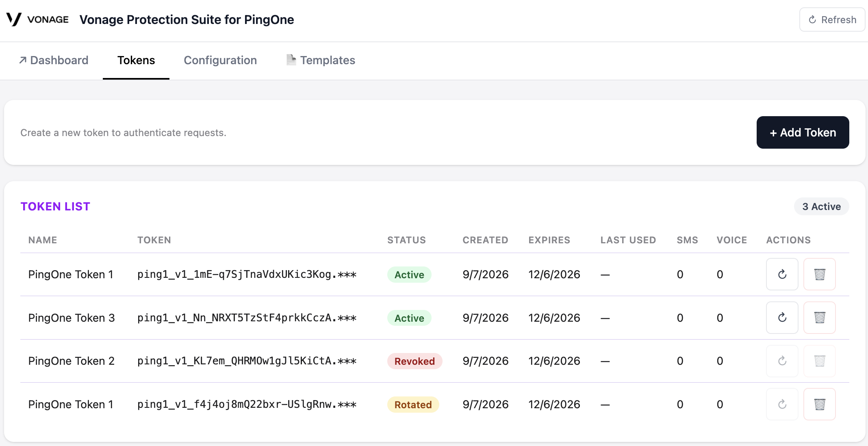This screenshot has width=868, height=446.
Task: Click the TOKEN LIST heading
Action: pos(55,206)
